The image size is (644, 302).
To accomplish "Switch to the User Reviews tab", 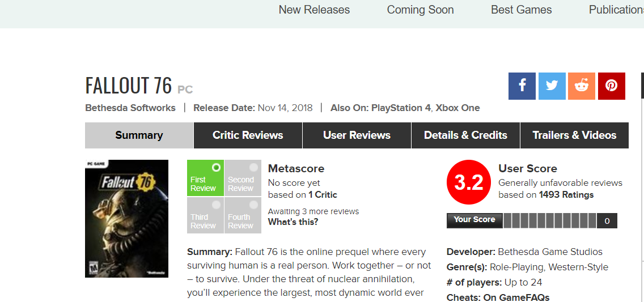I will pyautogui.click(x=357, y=135).
